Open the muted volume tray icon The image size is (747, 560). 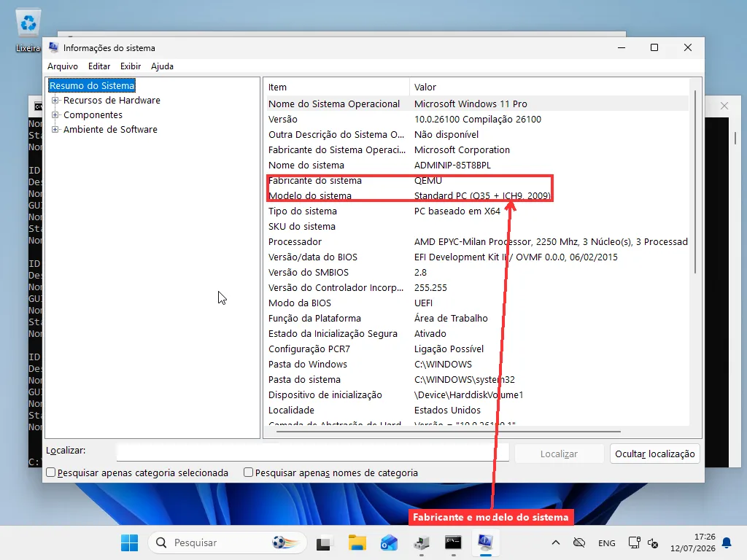click(x=653, y=542)
